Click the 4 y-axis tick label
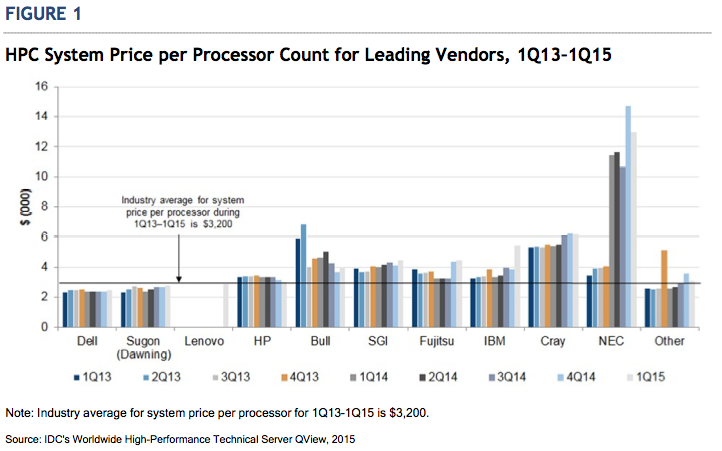The height and width of the screenshot is (451, 722). 44,267
